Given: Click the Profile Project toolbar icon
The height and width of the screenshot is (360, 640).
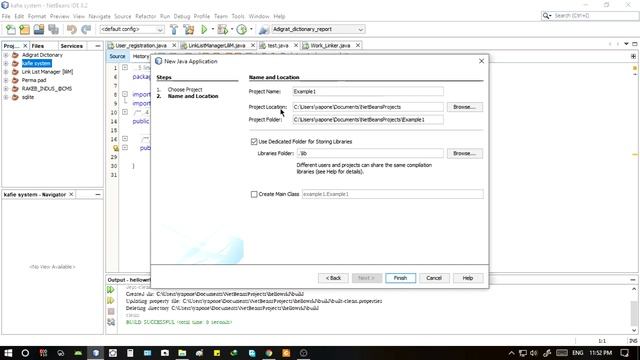Looking at the screenshot, I should pyautogui.click(x=242, y=29).
